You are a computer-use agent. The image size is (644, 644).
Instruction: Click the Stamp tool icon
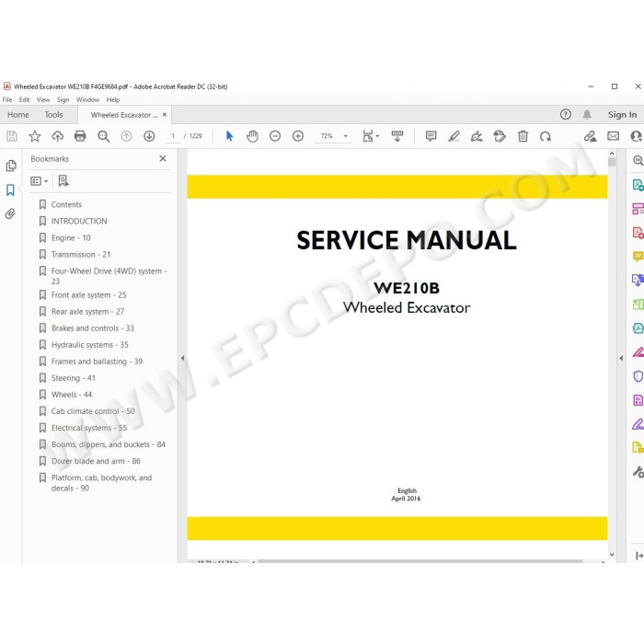pos(500,136)
